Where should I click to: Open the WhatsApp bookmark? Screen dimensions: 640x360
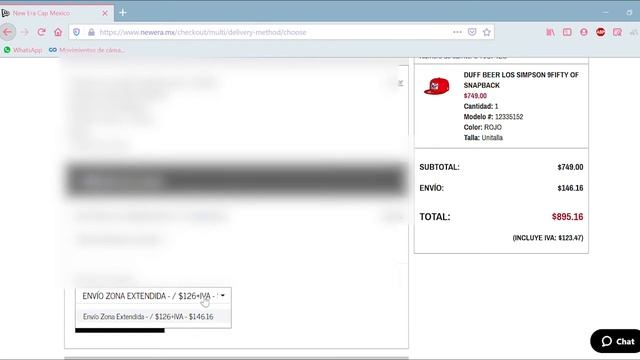[23, 50]
